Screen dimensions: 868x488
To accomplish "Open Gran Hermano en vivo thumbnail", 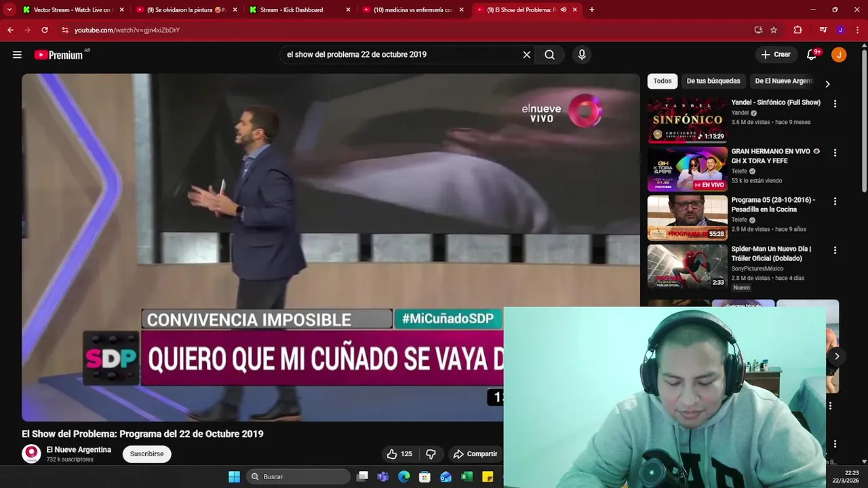I will 687,169.
